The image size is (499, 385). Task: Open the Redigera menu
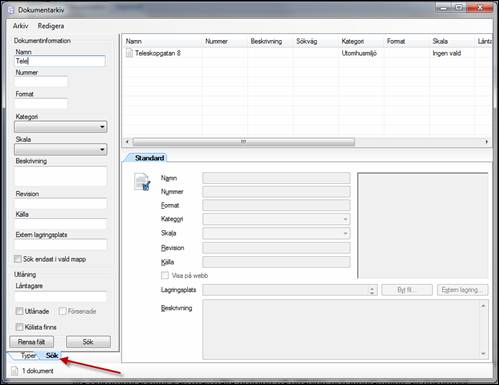pos(51,26)
